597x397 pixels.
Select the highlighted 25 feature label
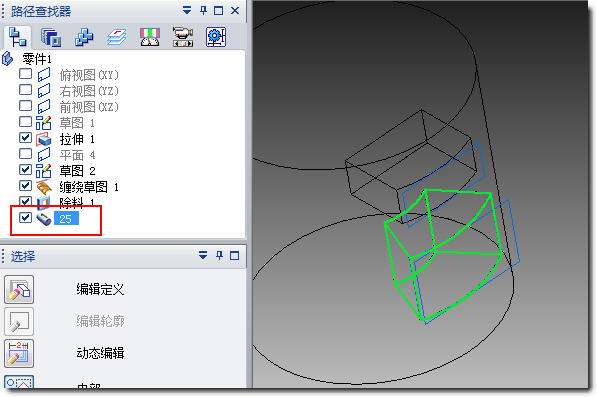[66, 218]
